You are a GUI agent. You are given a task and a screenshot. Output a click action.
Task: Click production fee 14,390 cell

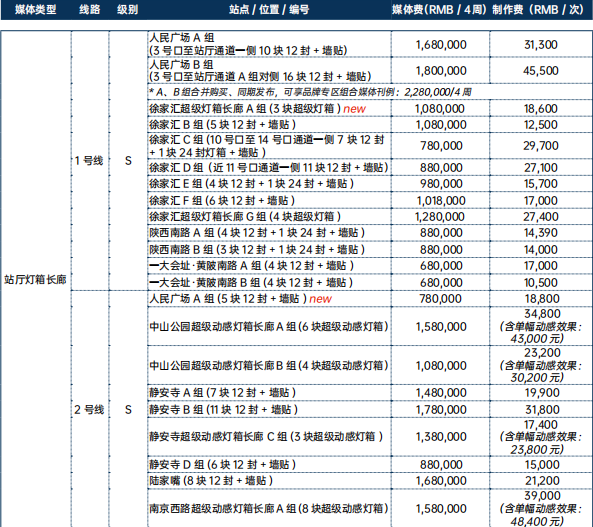541,233
